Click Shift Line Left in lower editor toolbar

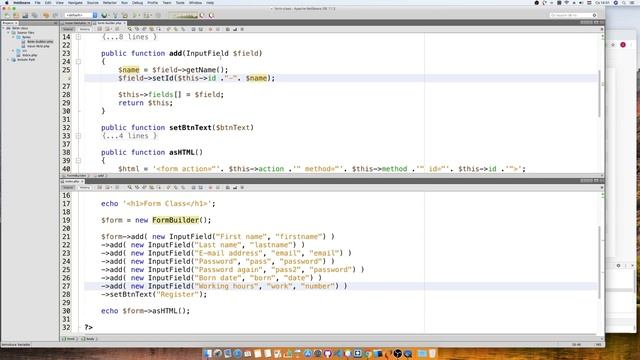(193, 187)
